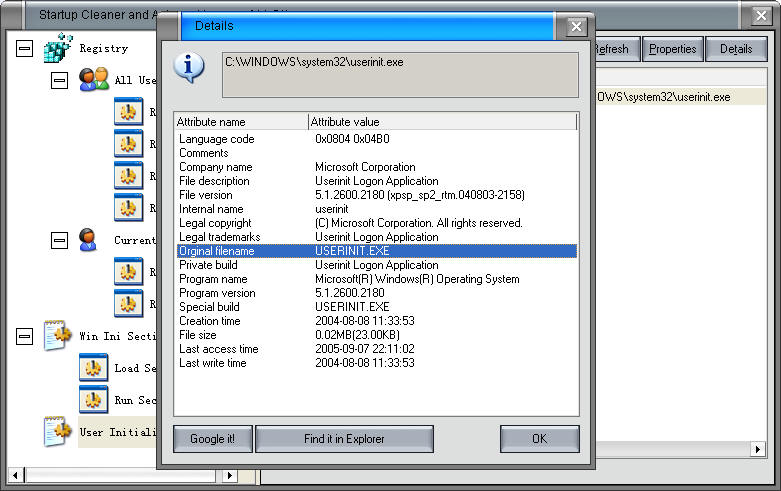Confirm the Details dialog with OK

pos(539,438)
